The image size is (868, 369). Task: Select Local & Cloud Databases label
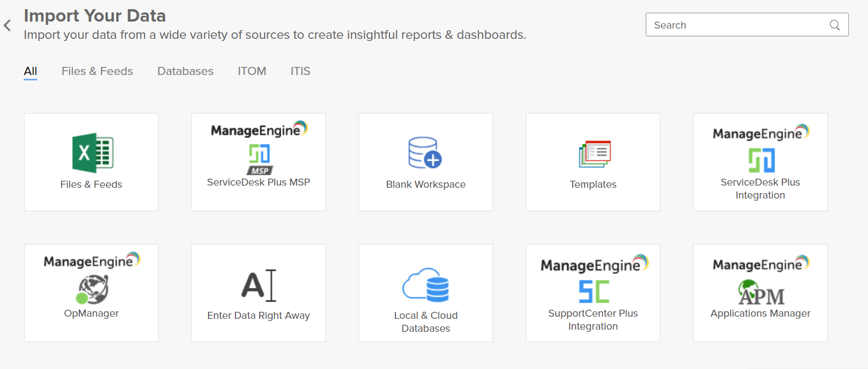coord(426,322)
